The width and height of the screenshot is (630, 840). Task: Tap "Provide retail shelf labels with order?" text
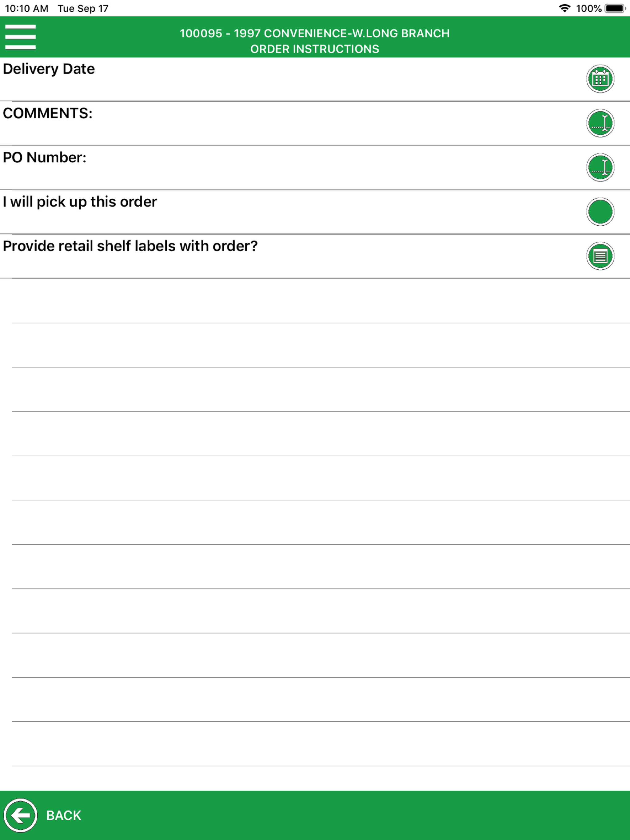point(130,246)
